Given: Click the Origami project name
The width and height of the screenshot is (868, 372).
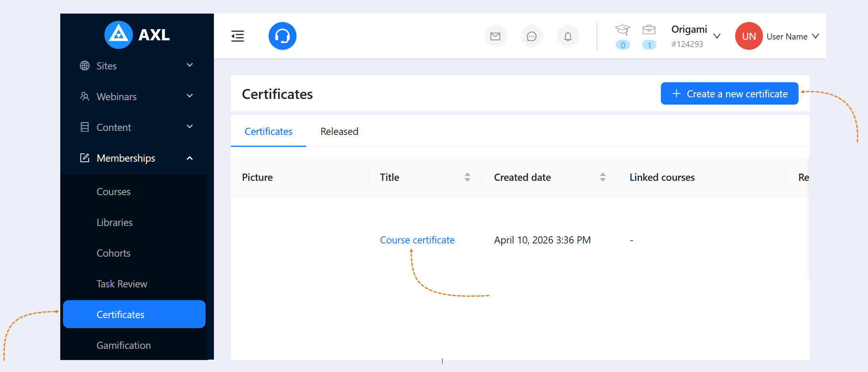Looking at the screenshot, I should click(x=689, y=30).
